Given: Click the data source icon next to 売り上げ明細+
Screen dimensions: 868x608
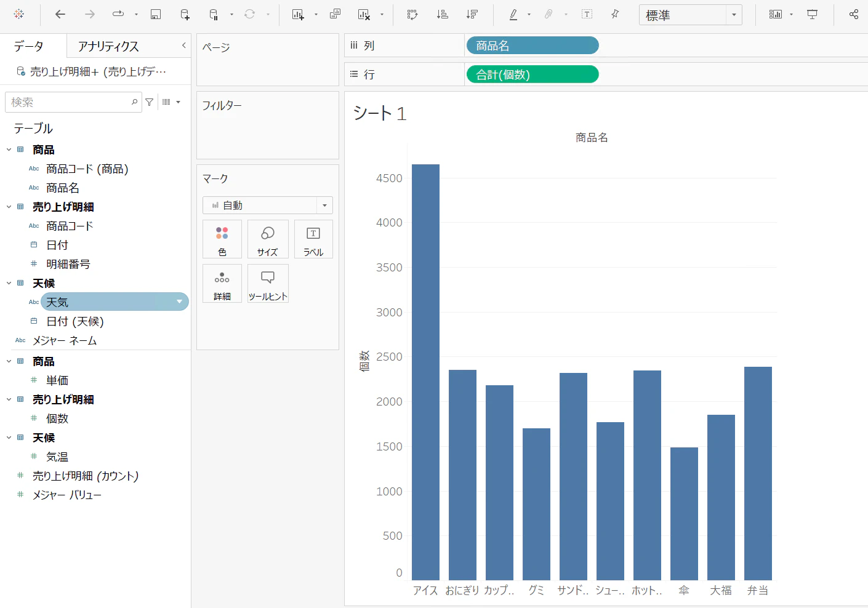Looking at the screenshot, I should (21, 71).
